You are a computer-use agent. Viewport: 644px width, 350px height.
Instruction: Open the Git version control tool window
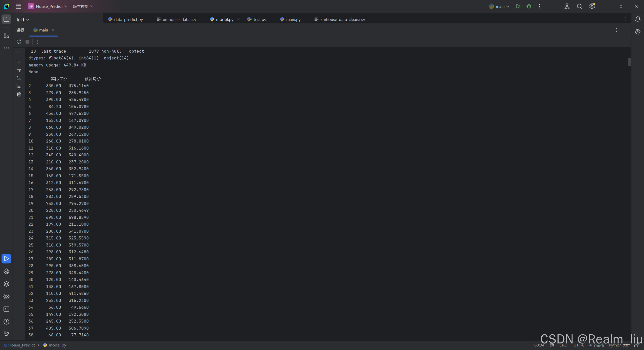pos(6,334)
